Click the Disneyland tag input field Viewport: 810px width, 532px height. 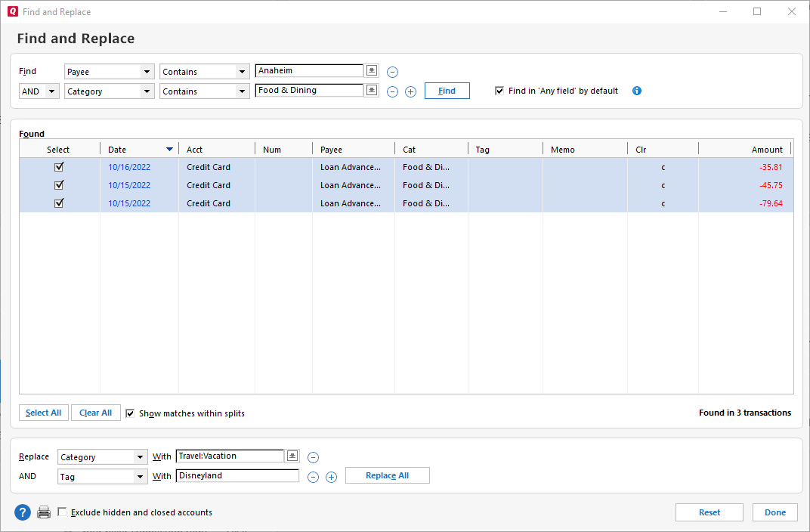(x=237, y=476)
